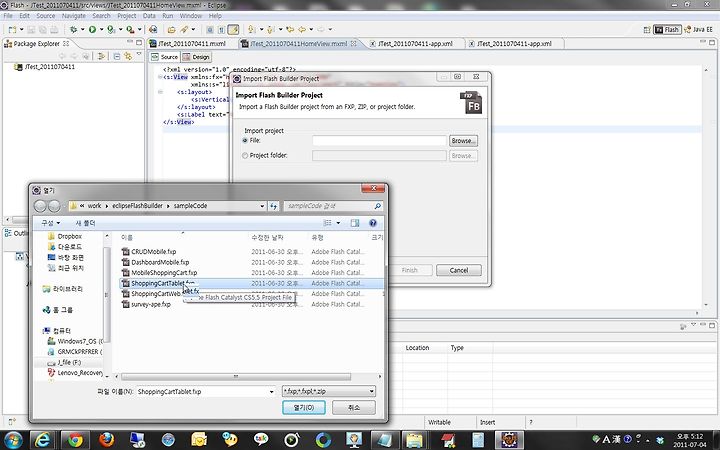Click the External Tools toolbar icon
Image resolution: width=720 pixels, height=450 pixels.
coord(130,29)
